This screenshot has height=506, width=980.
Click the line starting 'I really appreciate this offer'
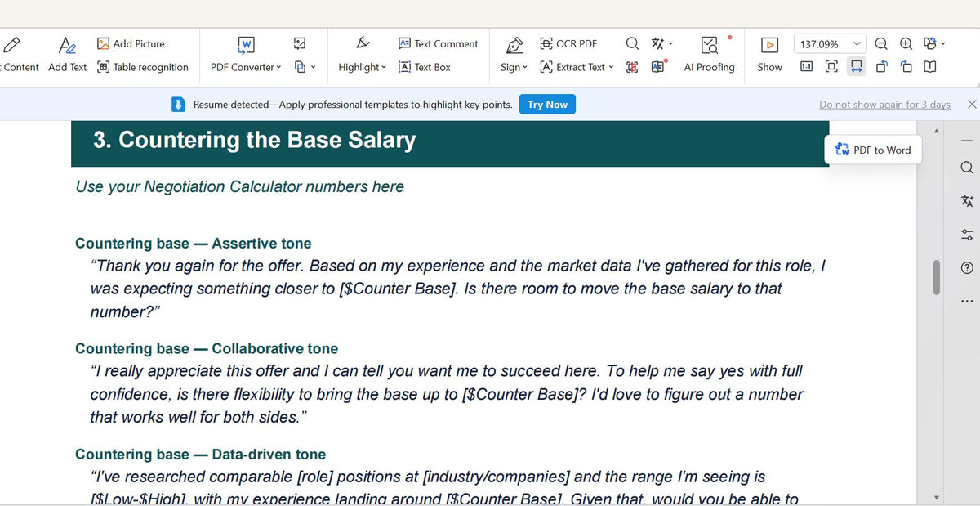click(x=447, y=371)
